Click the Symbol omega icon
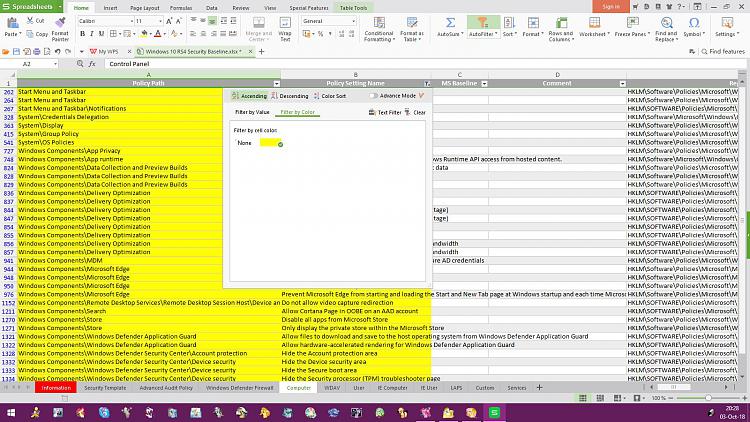 [694, 22]
